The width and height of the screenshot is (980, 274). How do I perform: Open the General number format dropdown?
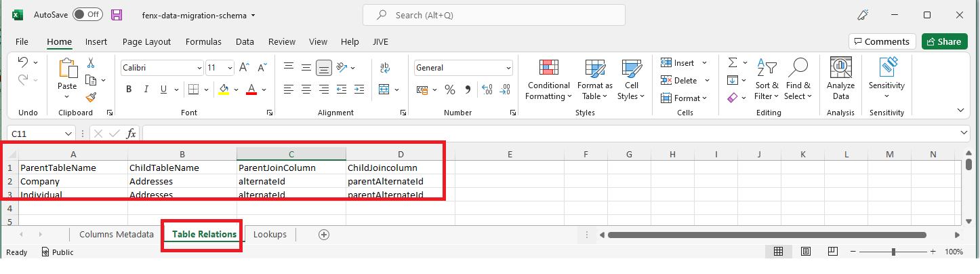coord(508,68)
